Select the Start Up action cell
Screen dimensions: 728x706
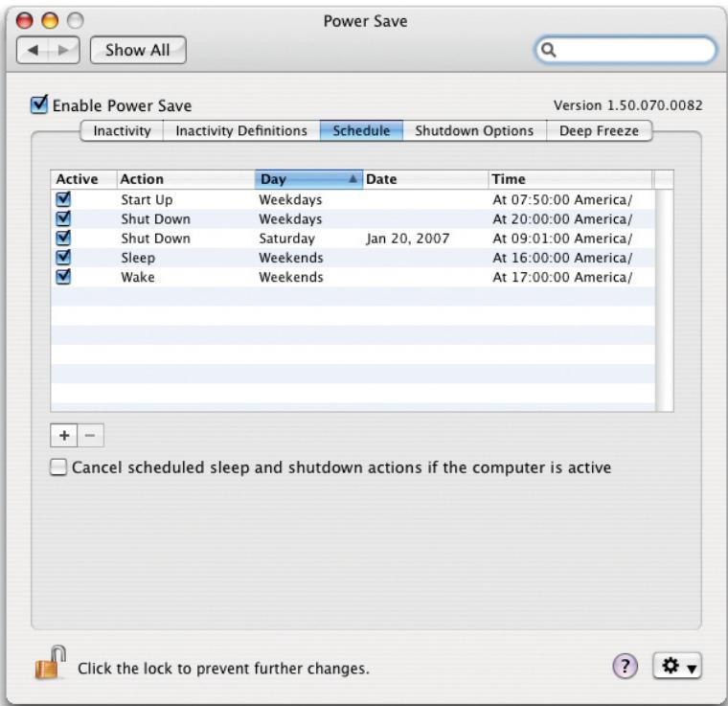click(147, 199)
